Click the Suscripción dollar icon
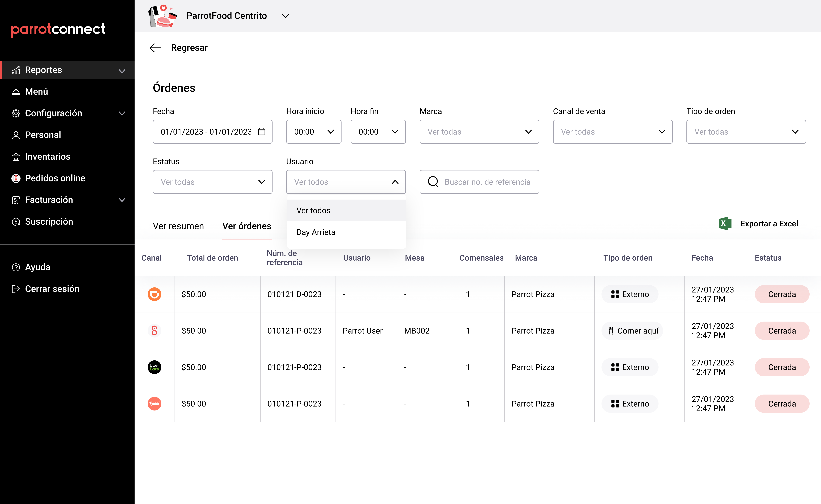The height and width of the screenshot is (504, 821). pyautogui.click(x=16, y=222)
